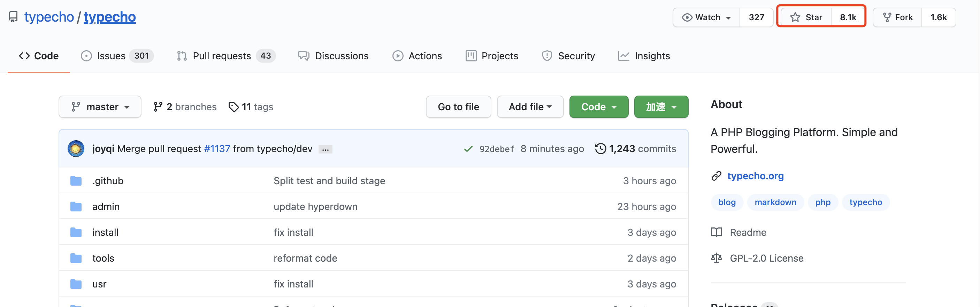
Task: Open the Actions tab
Action: (x=417, y=55)
